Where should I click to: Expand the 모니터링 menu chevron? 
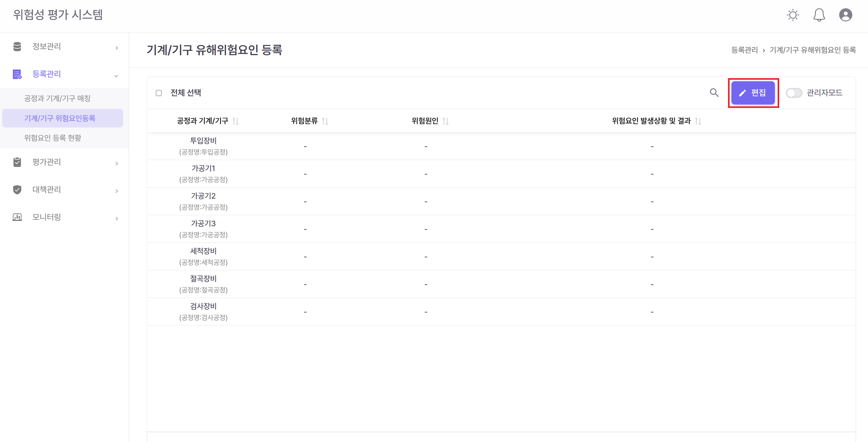coord(117,219)
